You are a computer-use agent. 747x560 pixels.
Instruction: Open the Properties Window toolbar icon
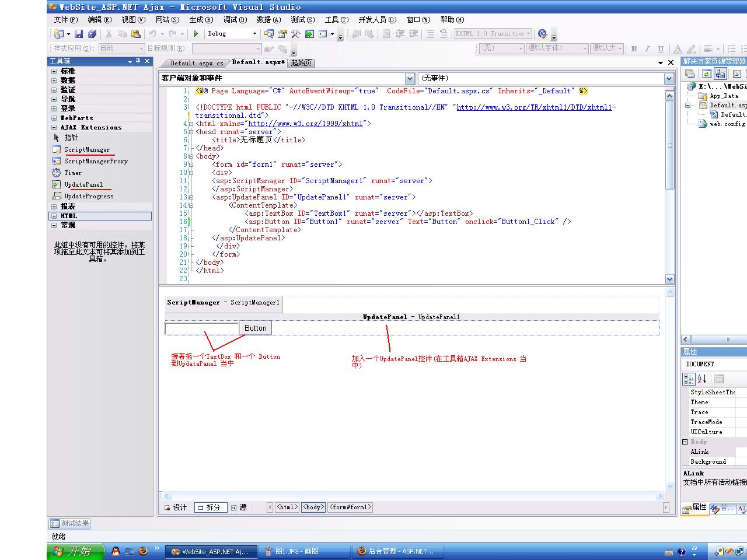point(282,34)
